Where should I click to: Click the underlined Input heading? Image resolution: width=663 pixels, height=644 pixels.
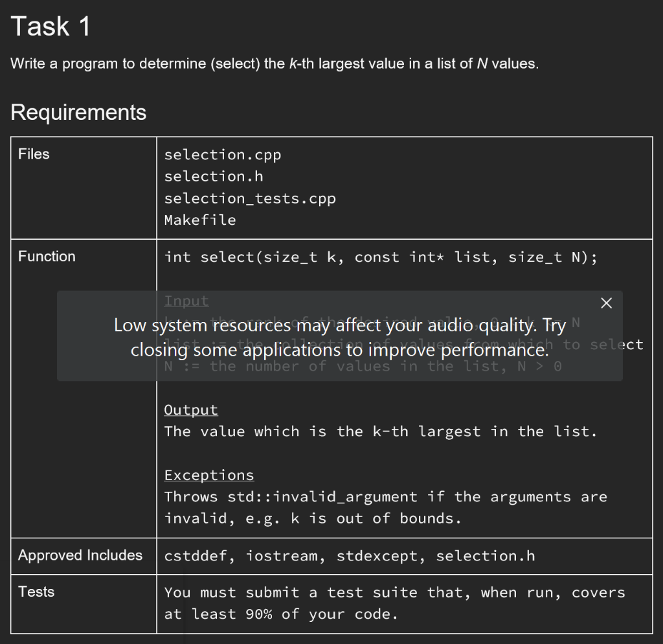pos(186,301)
